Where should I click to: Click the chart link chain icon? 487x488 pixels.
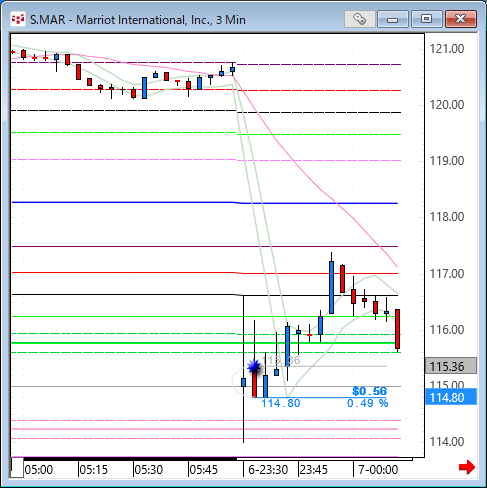[359, 19]
